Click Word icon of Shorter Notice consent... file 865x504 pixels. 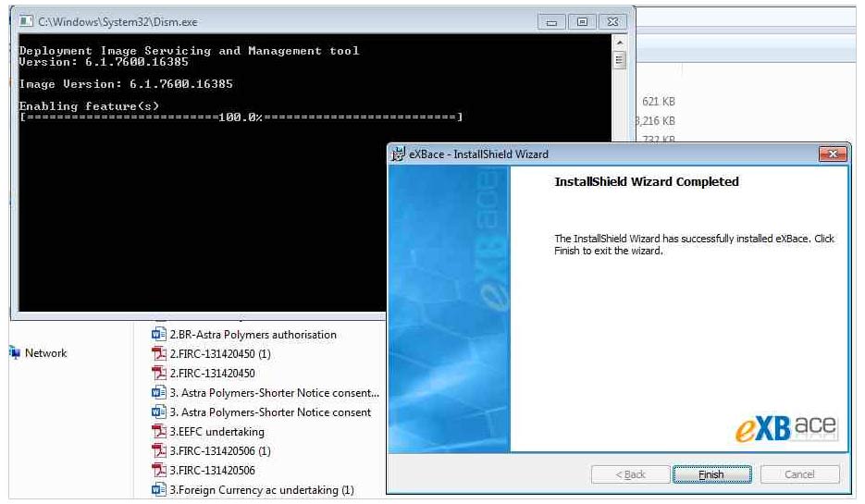click(x=159, y=393)
